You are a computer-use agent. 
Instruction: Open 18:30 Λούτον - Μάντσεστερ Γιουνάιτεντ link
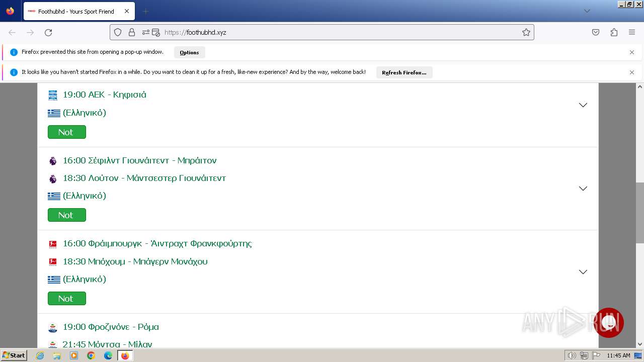(x=144, y=178)
